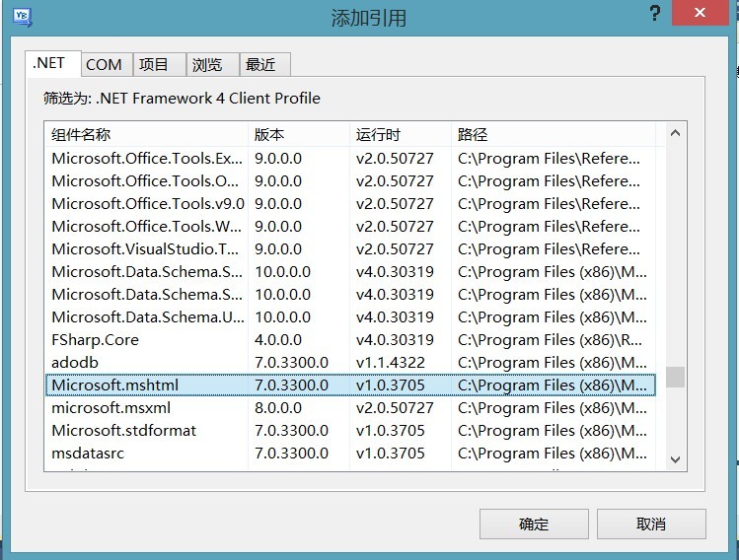Switch to the .NET tab

[53, 63]
